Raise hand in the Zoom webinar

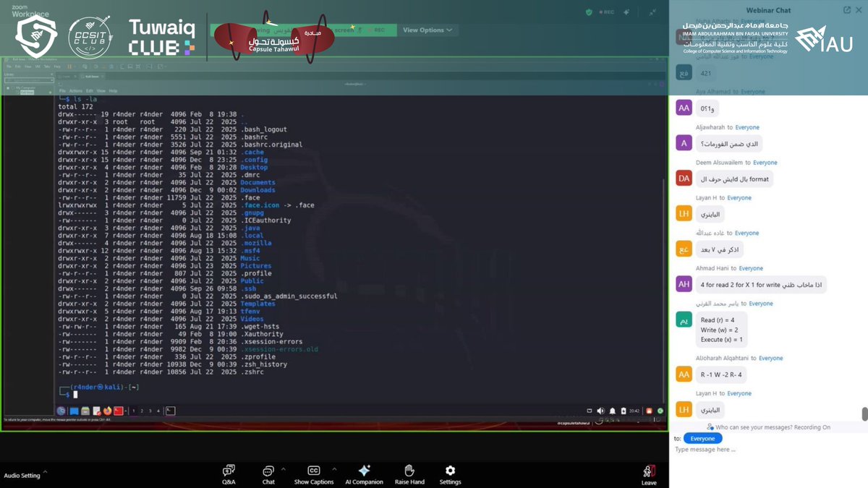[409, 475]
